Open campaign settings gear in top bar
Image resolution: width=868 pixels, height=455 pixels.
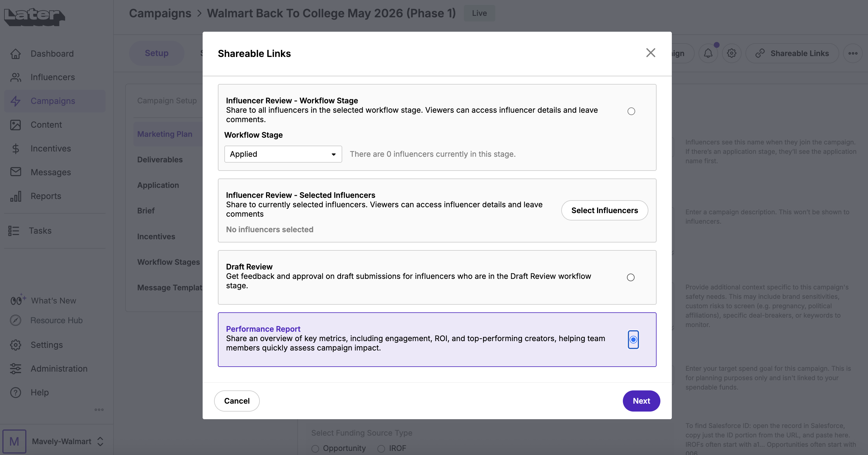point(732,53)
